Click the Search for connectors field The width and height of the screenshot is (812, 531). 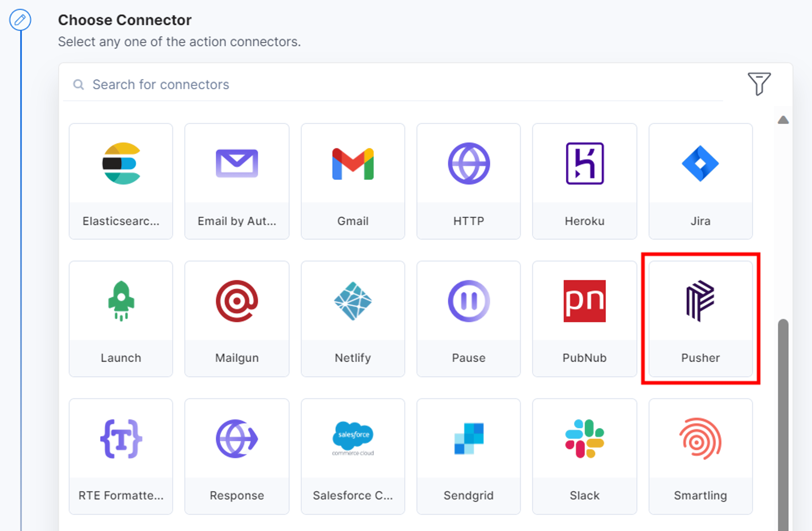pyautogui.click(x=392, y=84)
